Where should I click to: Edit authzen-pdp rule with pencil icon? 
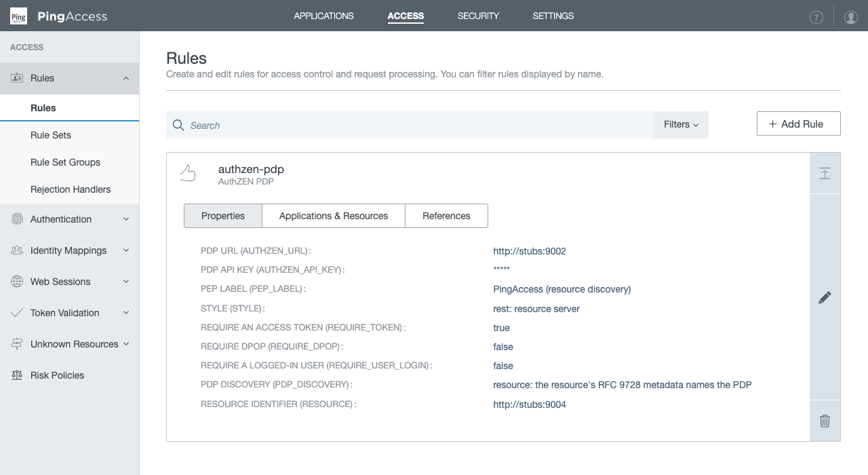point(825,297)
